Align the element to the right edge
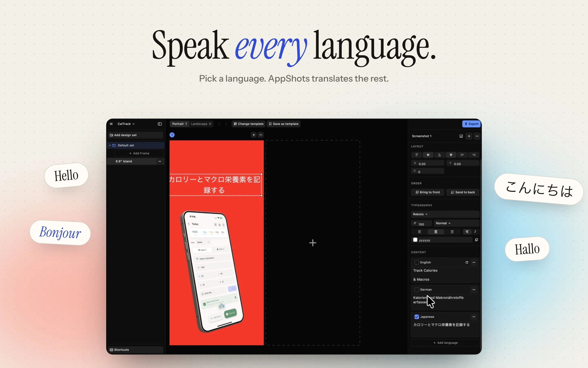Viewport: 588px width, 368px height. pyautogui.click(x=474, y=155)
